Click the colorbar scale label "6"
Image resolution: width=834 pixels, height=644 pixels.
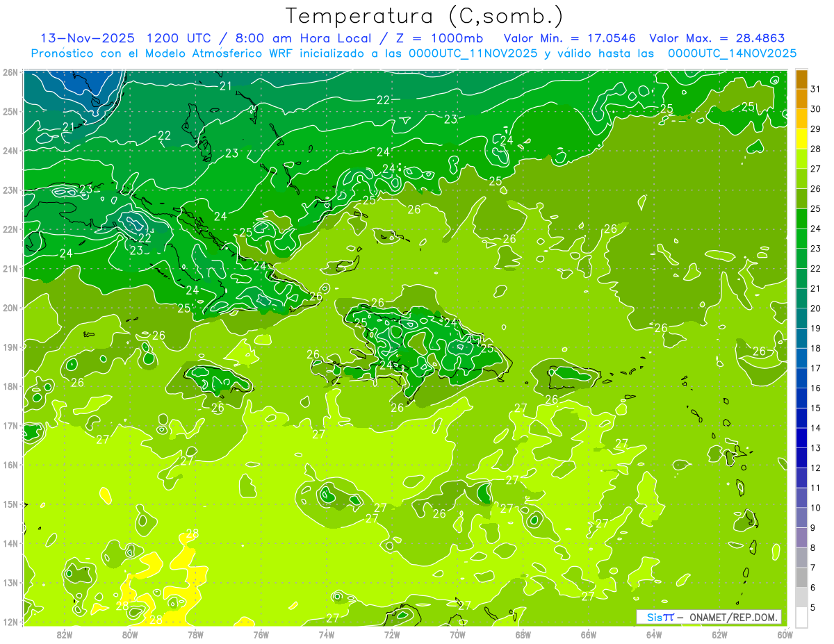pyautogui.click(x=814, y=588)
